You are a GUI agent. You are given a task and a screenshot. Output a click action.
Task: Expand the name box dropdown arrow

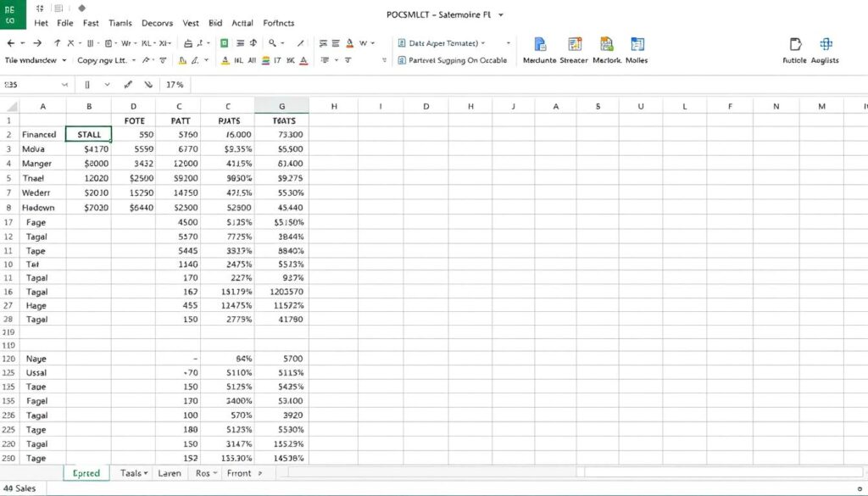(64, 85)
